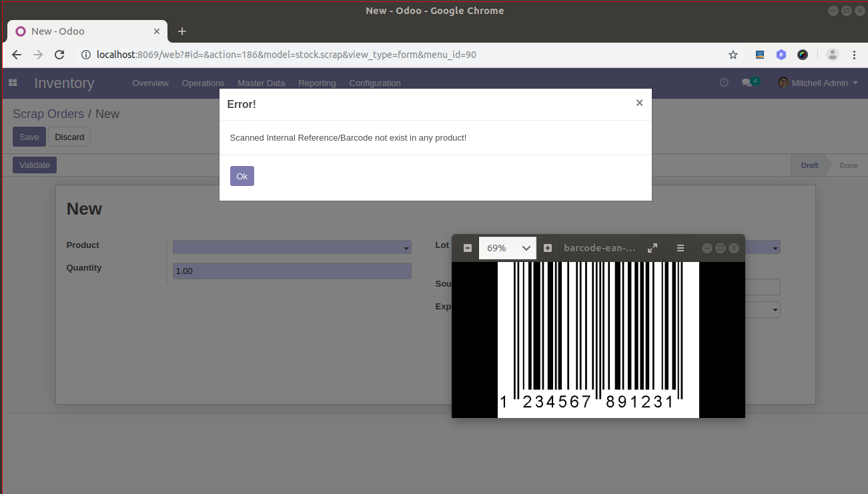Open the image viewer hamburger menu

[x=681, y=248]
